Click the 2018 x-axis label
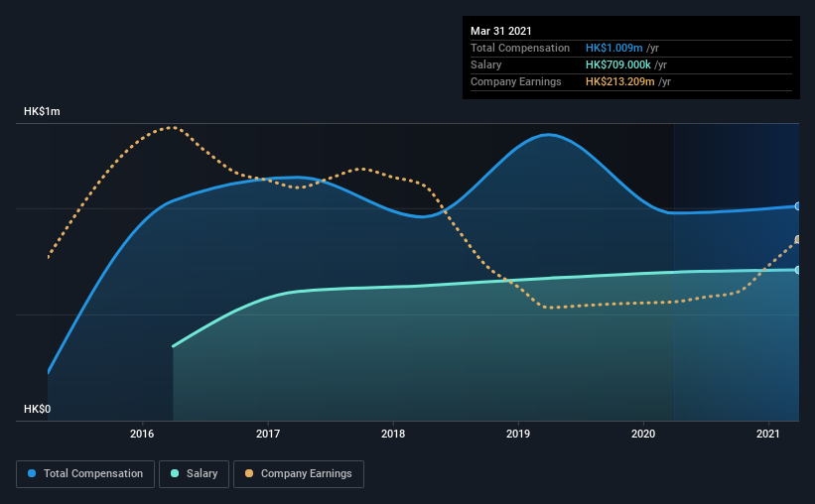The width and height of the screenshot is (815, 504). click(393, 434)
